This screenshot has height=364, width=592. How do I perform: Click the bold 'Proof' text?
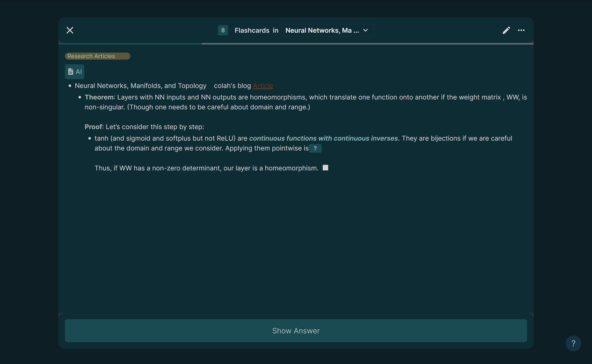(x=93, y=127)
